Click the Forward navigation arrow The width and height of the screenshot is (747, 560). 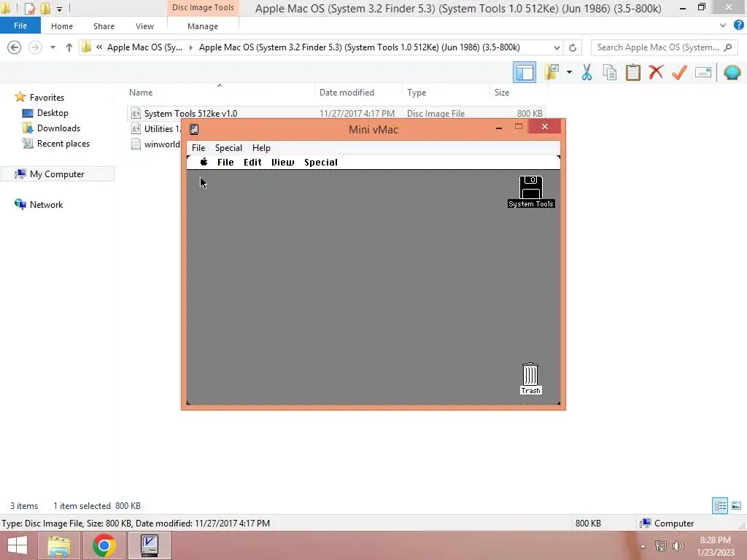35,47
